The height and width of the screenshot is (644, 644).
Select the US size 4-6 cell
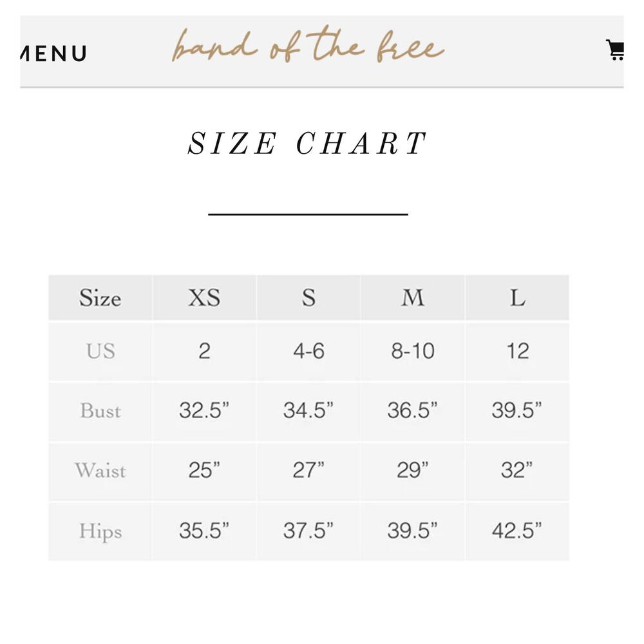coord(308,352)
